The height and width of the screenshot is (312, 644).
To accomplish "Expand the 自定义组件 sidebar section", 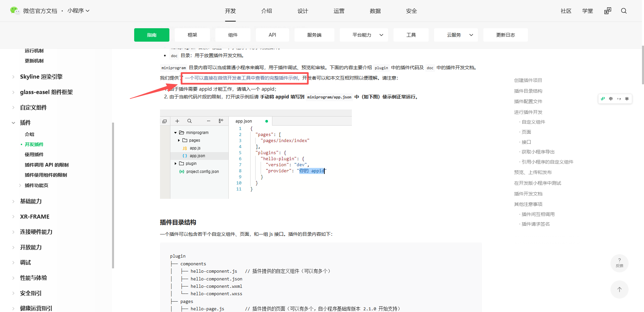I will coord(13,108).
